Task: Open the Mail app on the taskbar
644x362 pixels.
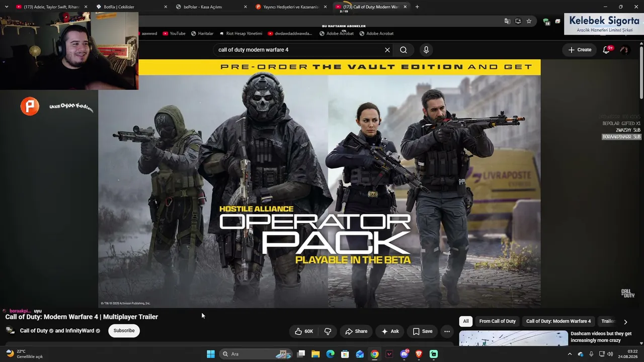Action: [360, 354]
